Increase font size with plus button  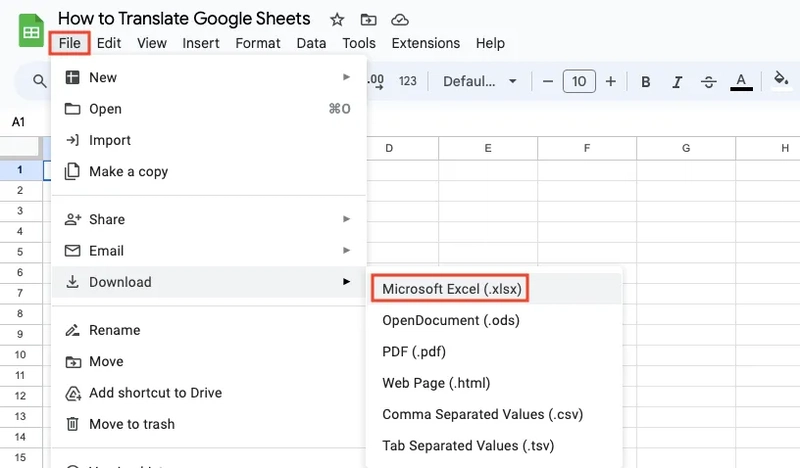(x=611, y=81)
